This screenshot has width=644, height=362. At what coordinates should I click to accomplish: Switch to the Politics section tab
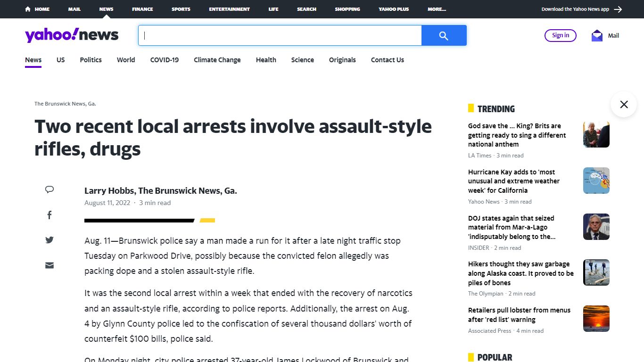91,60
